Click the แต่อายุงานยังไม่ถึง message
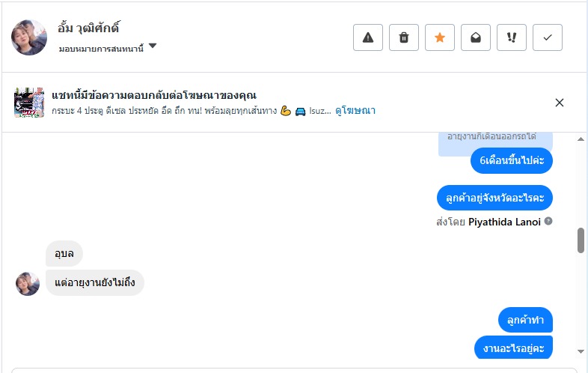588x373 pixels. point(95,283)
